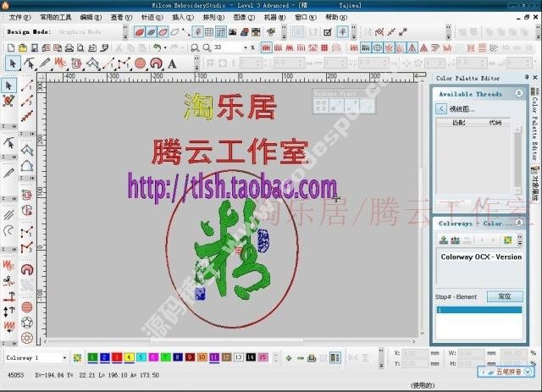Image resolution: width=542 pixels, height=392 pixels.
Task: Open the Colorway 1 dropdown
Action: 64,358
